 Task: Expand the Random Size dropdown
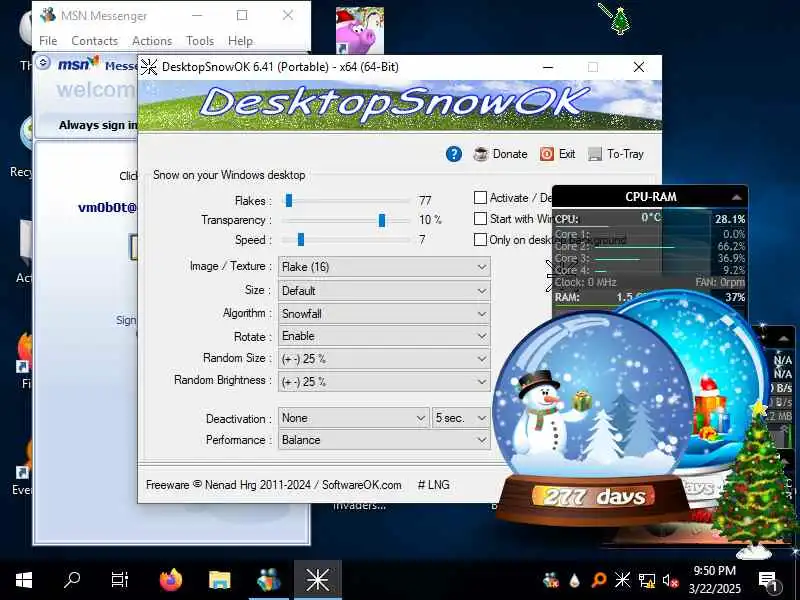coord(384,359)
